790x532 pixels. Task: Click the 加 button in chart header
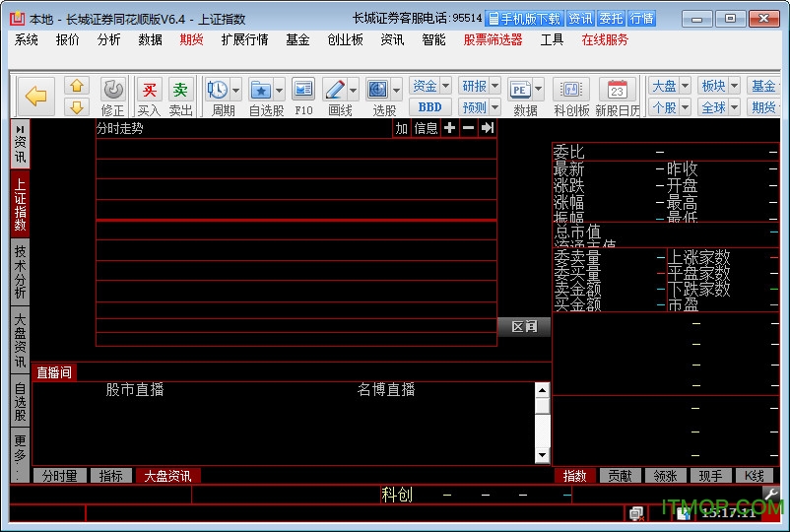click(x=402, y=128)
